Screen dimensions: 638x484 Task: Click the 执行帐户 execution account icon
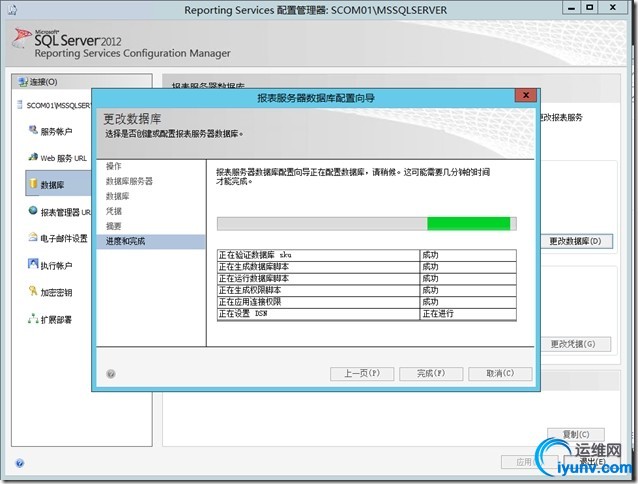click(33, 264)
